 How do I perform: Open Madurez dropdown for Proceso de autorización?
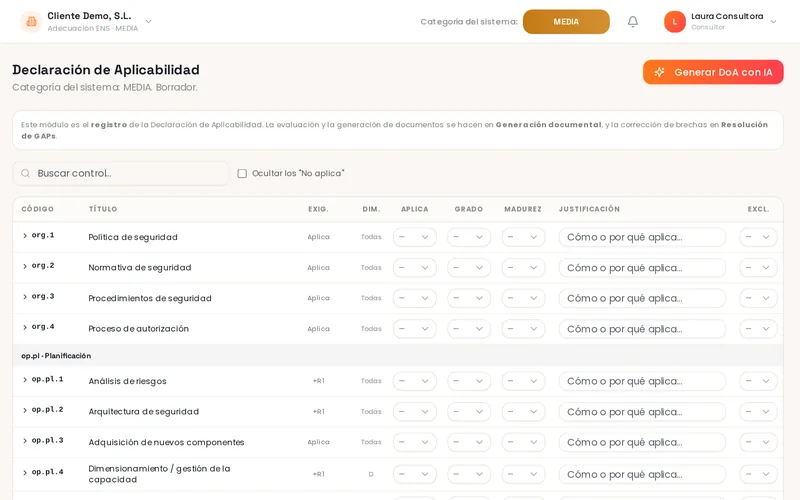pyautogui.click(x=523, y=329)
